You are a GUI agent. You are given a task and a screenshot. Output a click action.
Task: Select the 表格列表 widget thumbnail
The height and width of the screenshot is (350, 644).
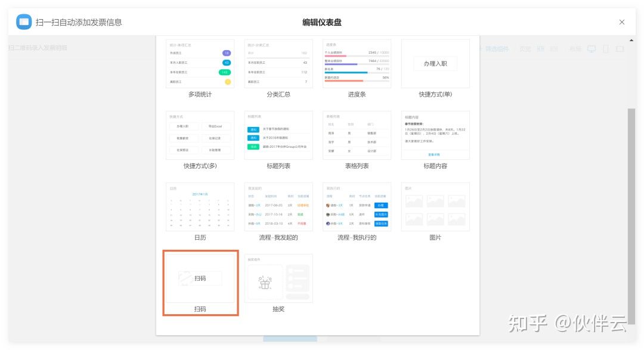tap(357, 135)
